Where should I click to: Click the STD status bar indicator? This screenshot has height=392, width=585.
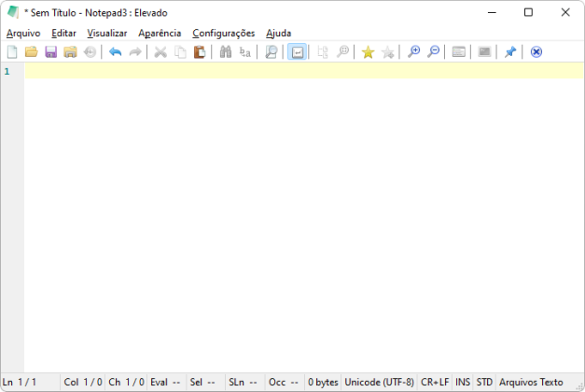coord(484,383)
